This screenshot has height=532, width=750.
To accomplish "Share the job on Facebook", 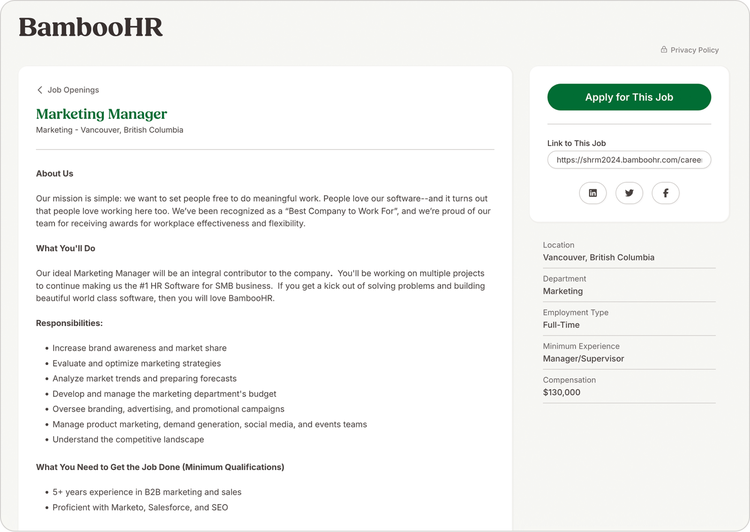I will 665,193.
